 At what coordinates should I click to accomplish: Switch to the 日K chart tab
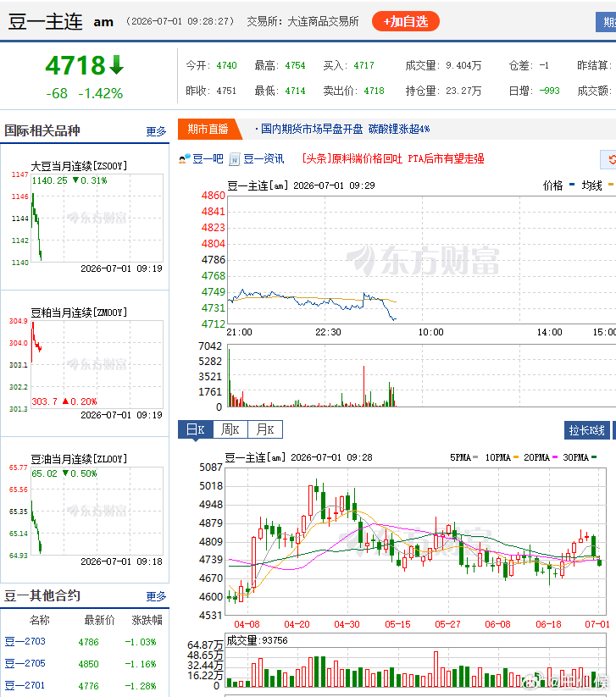[x=196, y=430]
